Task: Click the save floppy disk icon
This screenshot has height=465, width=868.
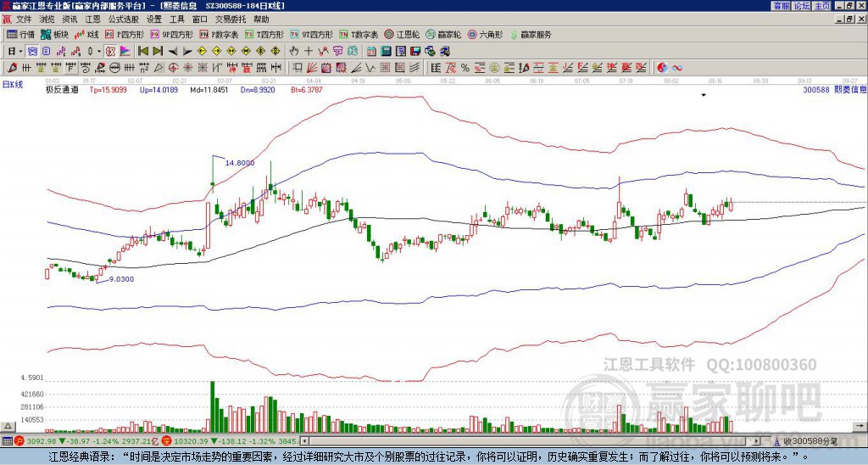Action: pos(415,51)
